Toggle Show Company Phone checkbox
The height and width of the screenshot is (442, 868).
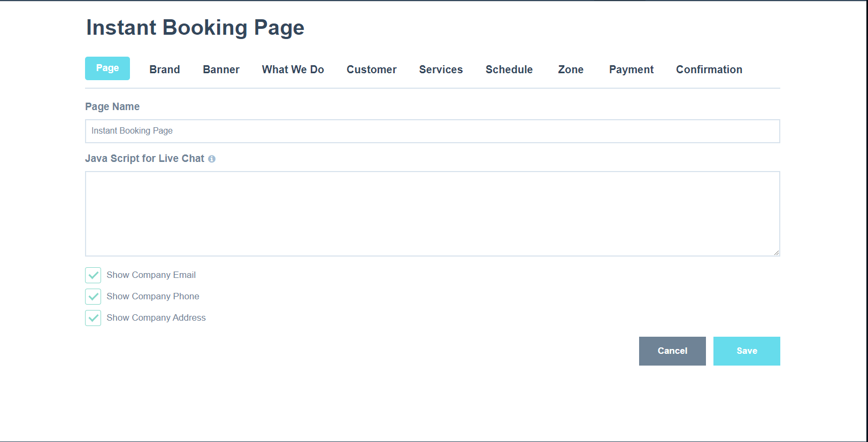93,297
